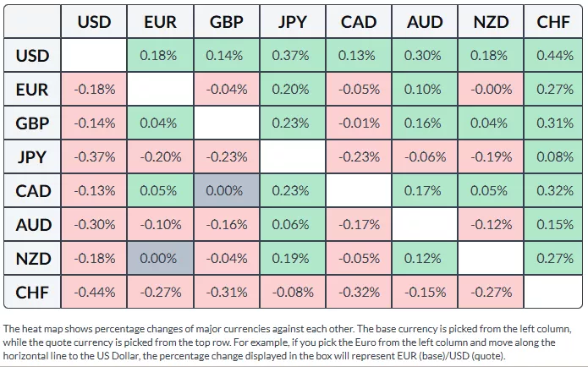The image size is (588, 367).
Task: Click the CHF row, GBP column -0.31% cell
Action: (x=226, y=293)
